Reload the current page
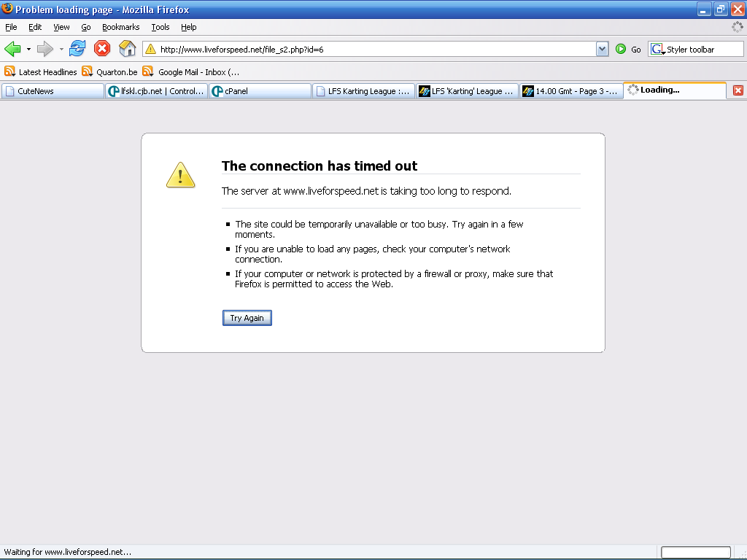 (x=77, y=49)
